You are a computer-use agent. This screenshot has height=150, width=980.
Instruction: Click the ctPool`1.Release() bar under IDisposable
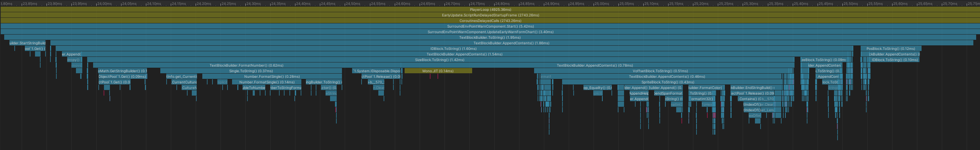(381, 76)
